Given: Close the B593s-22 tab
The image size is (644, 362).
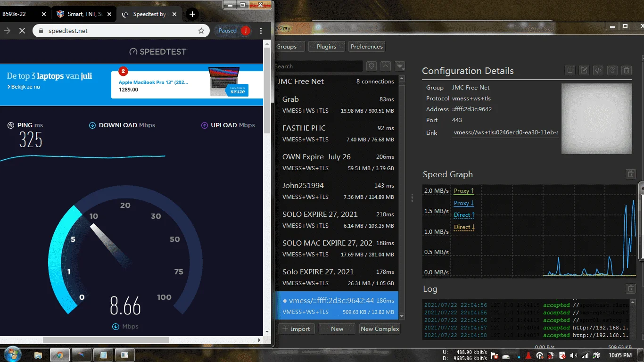Looking at the screenshot, I should [44, 14].
